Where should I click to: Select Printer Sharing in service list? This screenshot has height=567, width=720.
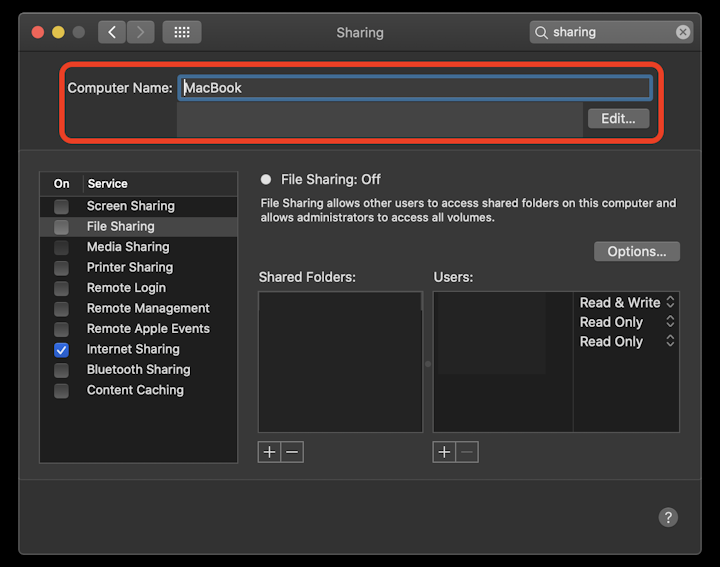click(130, 267)
